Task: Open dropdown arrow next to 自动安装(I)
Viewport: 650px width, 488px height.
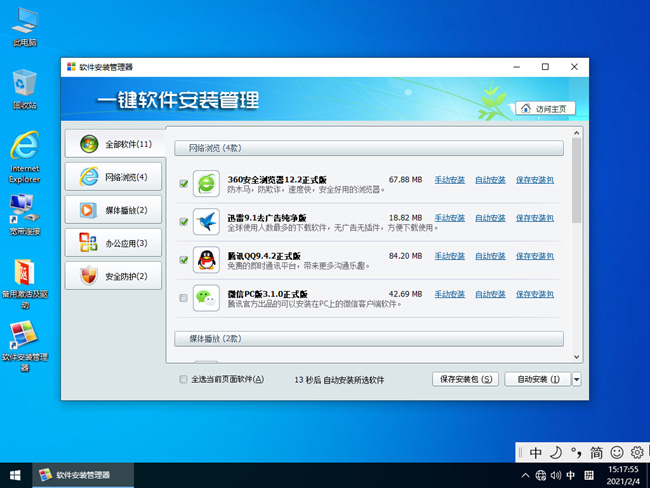Action: [576, 379]
